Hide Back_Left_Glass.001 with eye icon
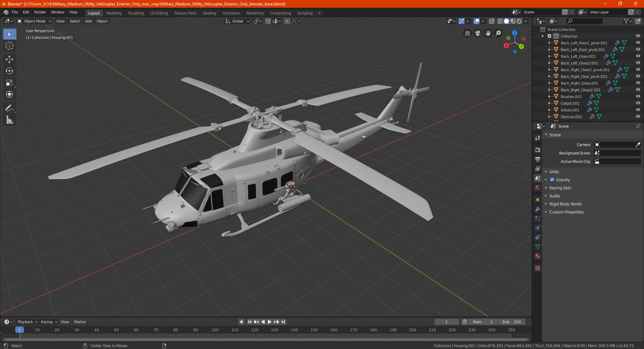This screenshot has width=644, height=349. click(x=638, y=56)
